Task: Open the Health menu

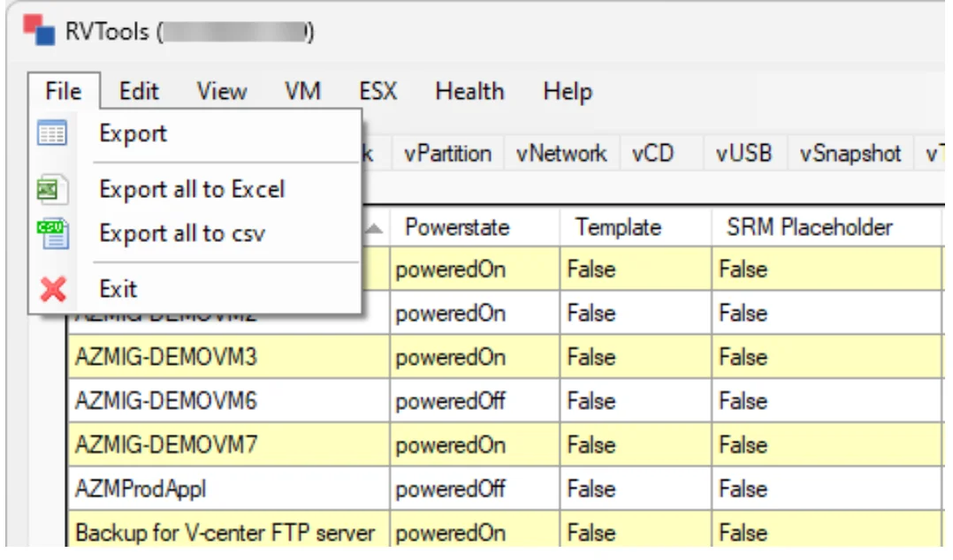Action: click(x=469, y=92)
